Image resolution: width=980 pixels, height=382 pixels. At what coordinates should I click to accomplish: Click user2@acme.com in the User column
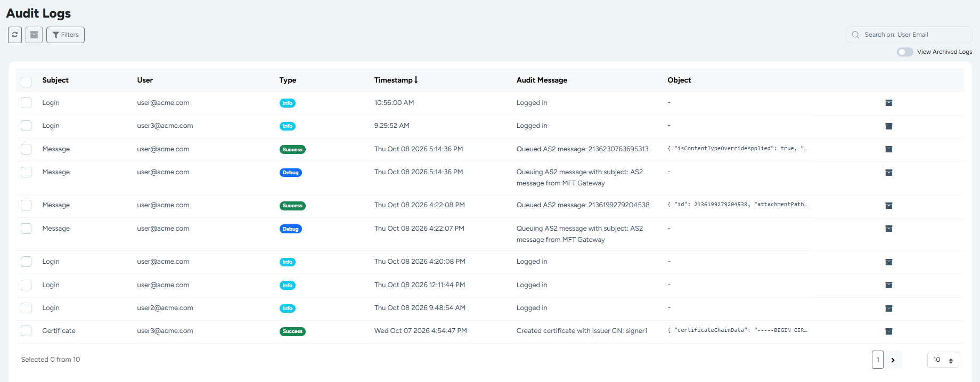point(165,308)
